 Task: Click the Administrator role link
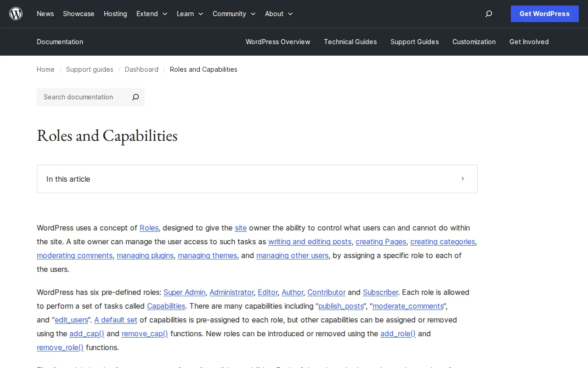(232, 292)
